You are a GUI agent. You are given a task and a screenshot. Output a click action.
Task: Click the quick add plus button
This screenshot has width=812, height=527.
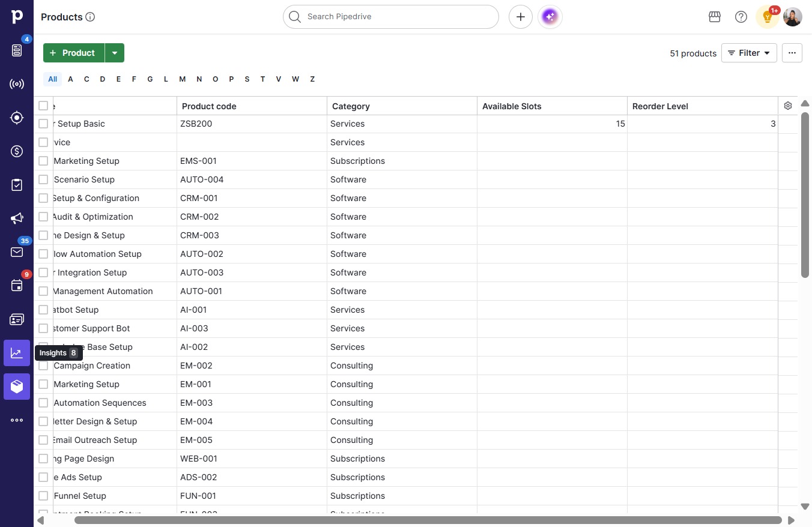click(521, 17)
